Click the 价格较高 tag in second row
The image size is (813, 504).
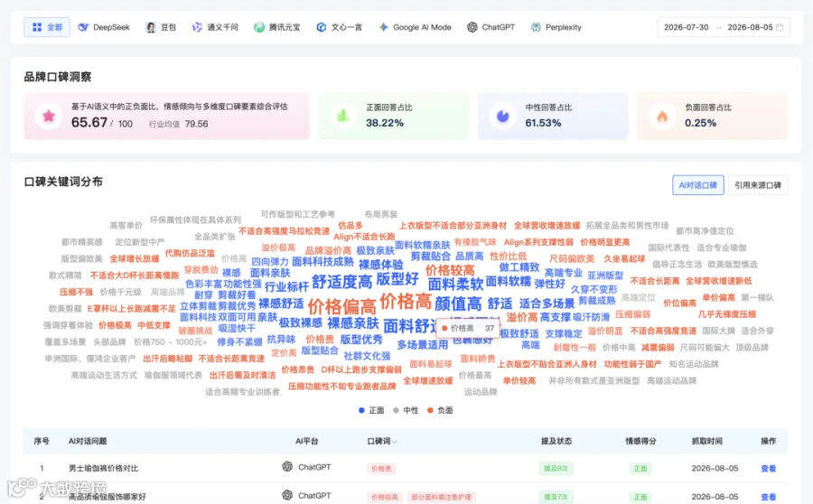click(384, 497)
